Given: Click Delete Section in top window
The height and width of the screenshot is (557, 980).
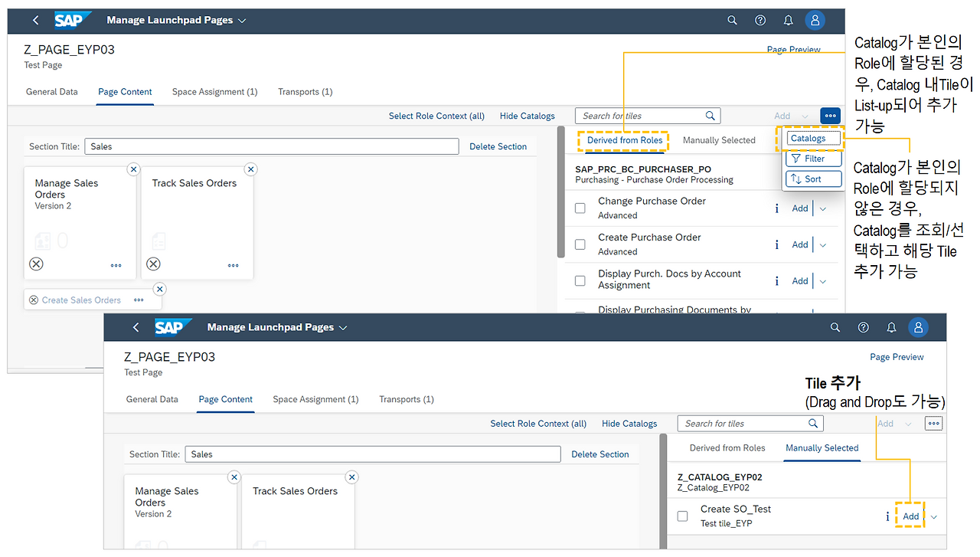Looking at the screenshot, I should click(498, 146).
